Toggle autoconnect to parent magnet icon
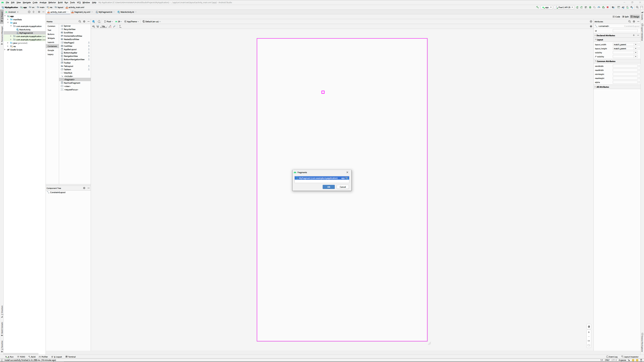Screen dimensions: 644x362 pyautogui.click(x=98, y=26)
